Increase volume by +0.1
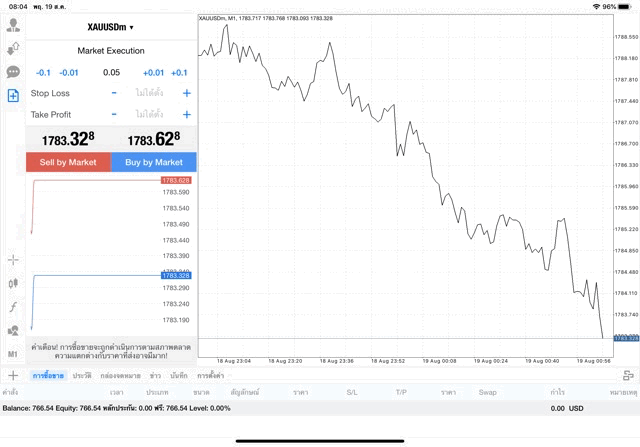Screen dimensions: 640x447 (179, 72)
